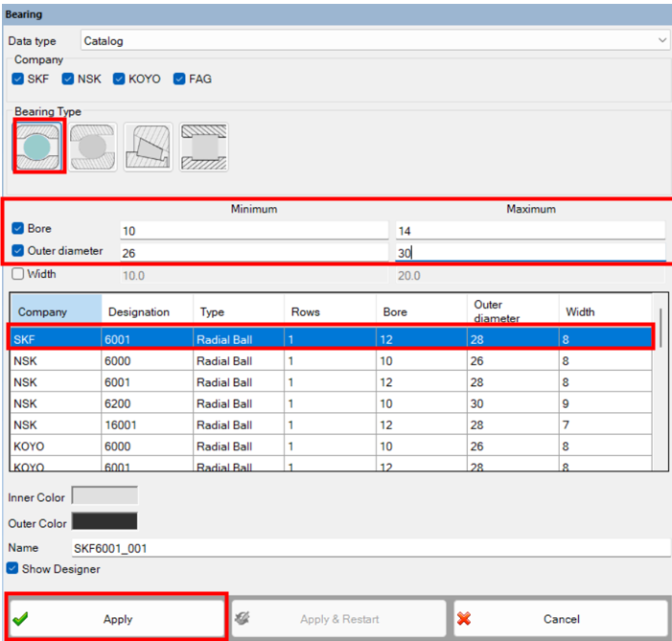Image resolution: width=672 pixels, height=641 pixels.
Task: Toggle the NSK company checkbox
Action: click(x=68, y=79)
